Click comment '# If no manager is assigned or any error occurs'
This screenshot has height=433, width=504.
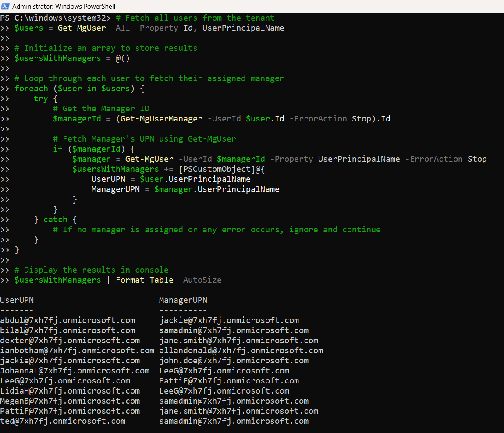[x=166, y=230]
